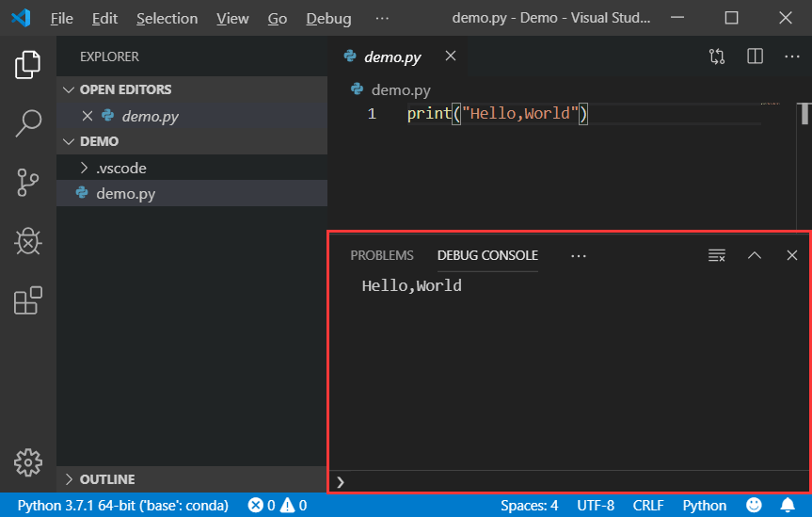Click the notifications bell in status bar

pos(788,505)
